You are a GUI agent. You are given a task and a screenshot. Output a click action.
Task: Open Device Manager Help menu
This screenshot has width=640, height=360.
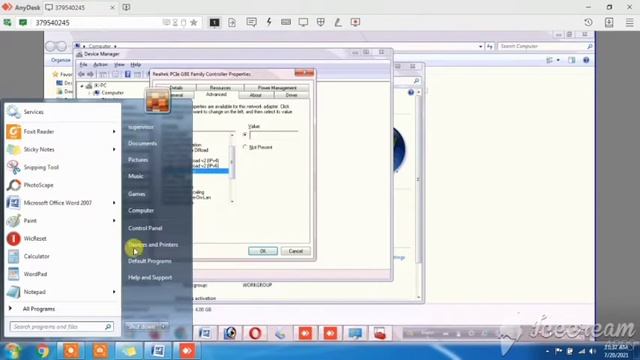pyautogui.click(x=136, y=64)
